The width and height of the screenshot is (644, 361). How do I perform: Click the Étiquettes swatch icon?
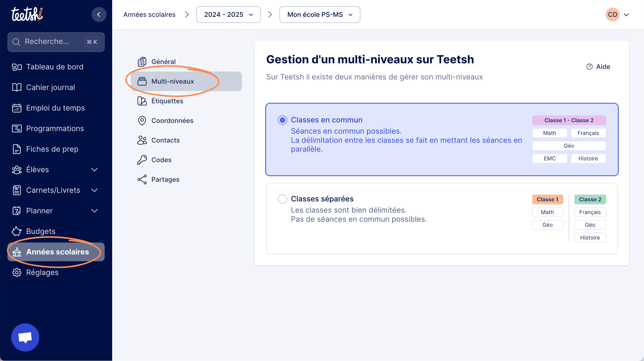142,101
